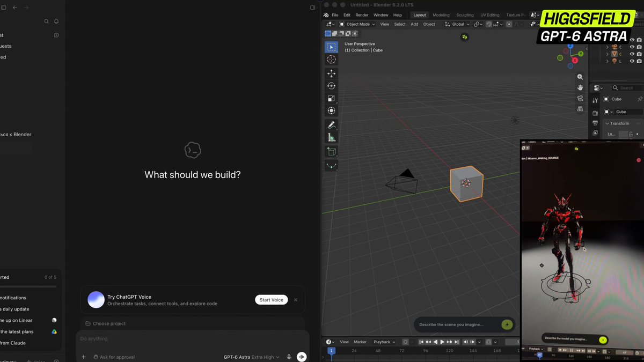Screen dimensions: 644x362
Task: Choose the Measure tool in Blender
Action: tap(332, 137)
